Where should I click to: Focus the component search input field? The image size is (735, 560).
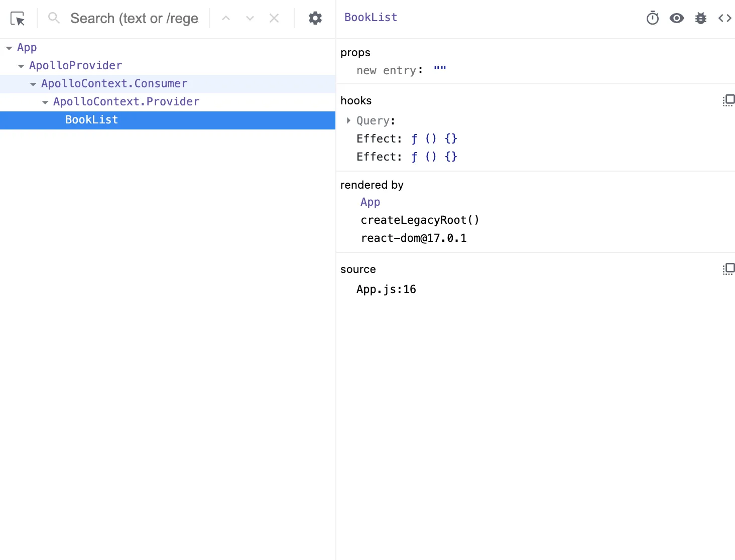click(x=134, y=19)
